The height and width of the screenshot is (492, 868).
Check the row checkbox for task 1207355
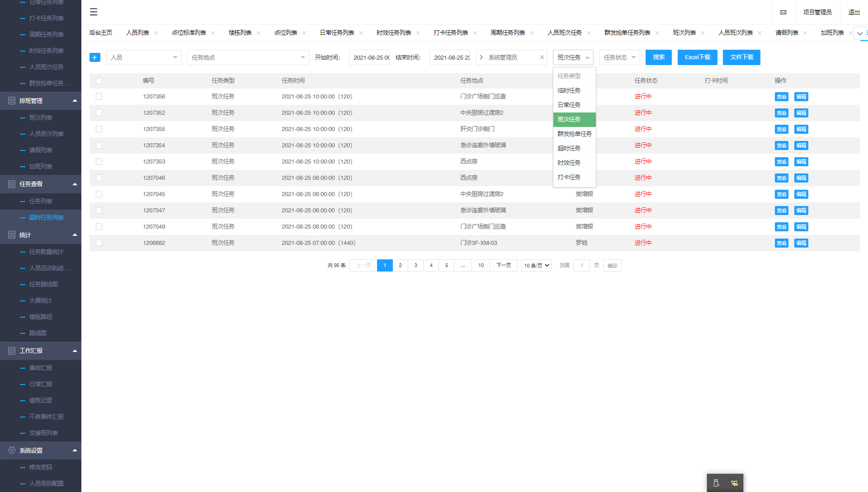click(x=99, y=129)
